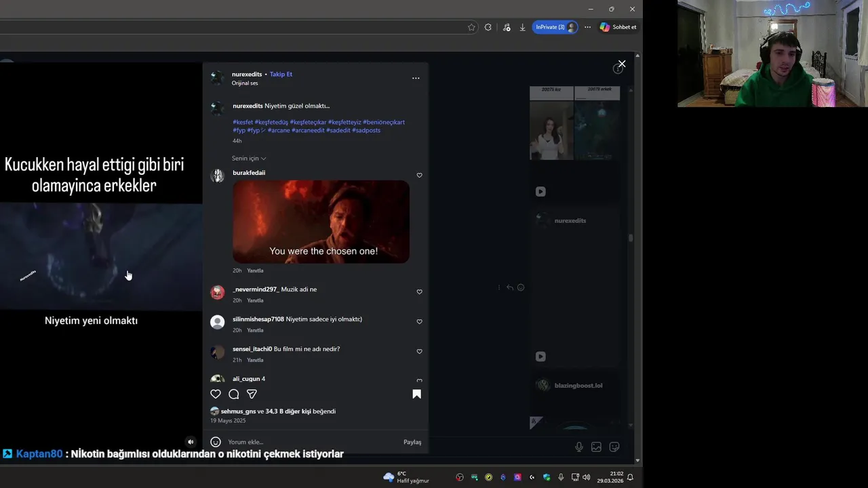Image resolution: width=868 pixels, height=488 pixels.
Task: Open sensei_itachi0 username
Action: [x=252, y=349]
